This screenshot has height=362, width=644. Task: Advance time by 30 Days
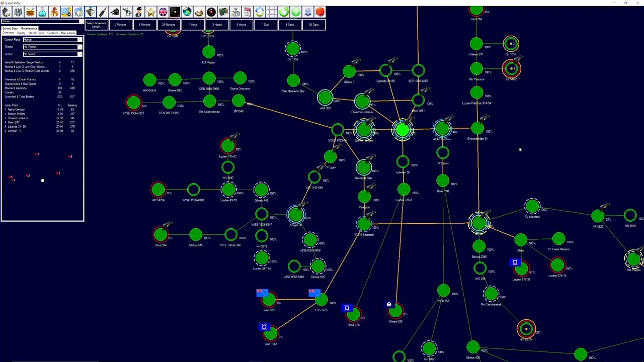pyautogui.click(x=313, y=25)
